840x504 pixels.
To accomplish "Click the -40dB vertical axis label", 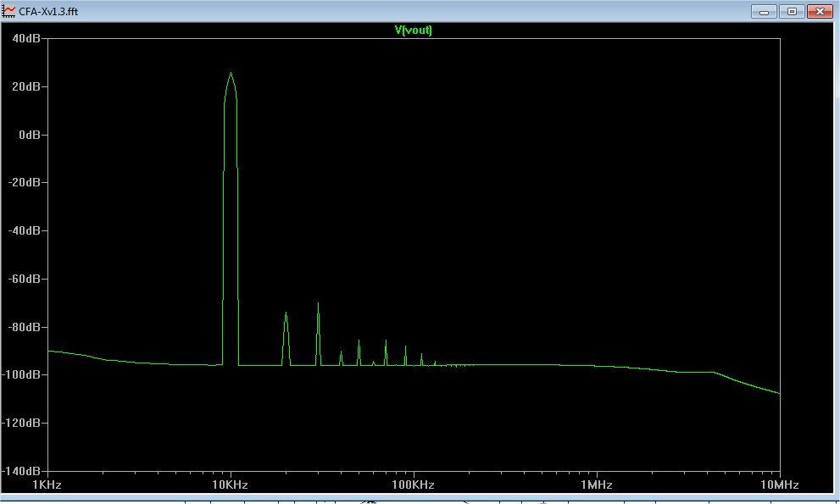I will [x=24, y=231].
